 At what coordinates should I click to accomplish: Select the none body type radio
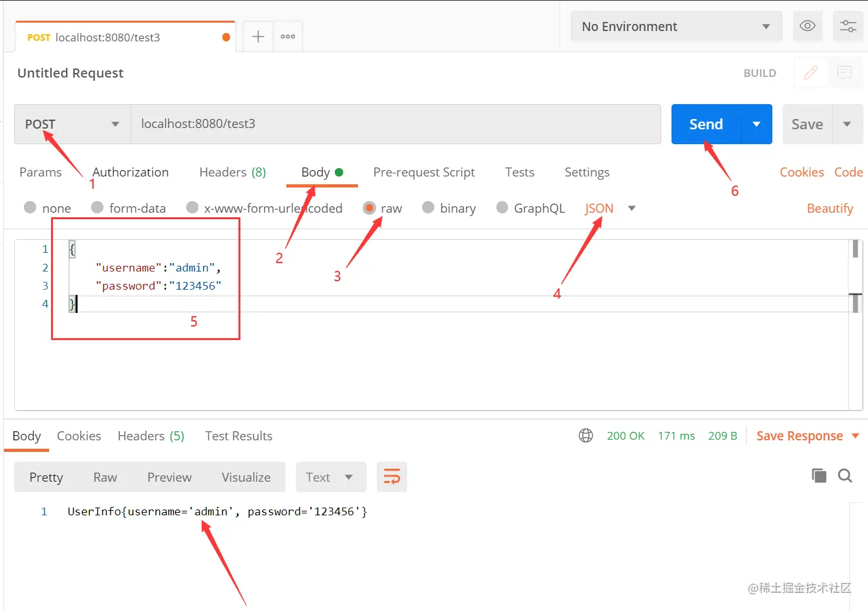30,208
